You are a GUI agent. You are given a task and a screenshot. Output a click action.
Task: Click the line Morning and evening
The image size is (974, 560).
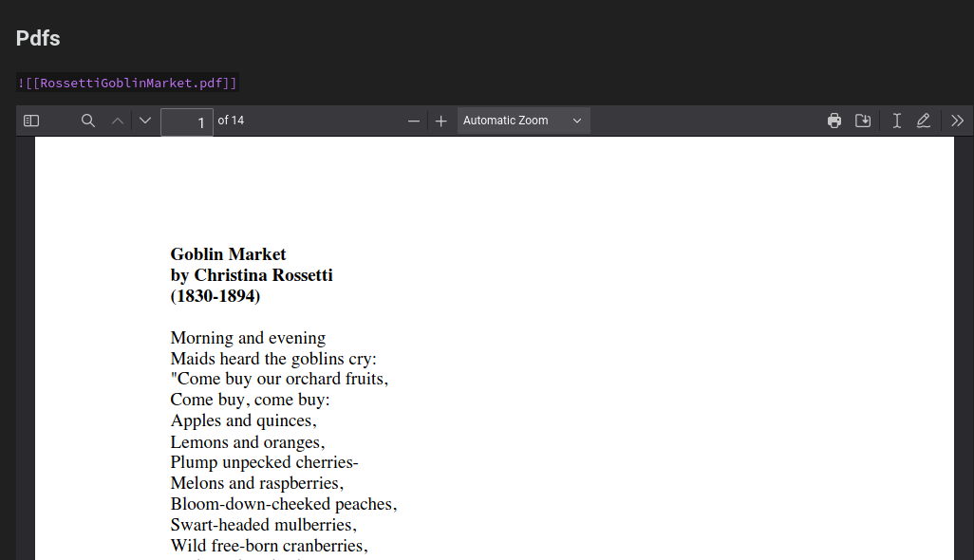tap(248, 338)
